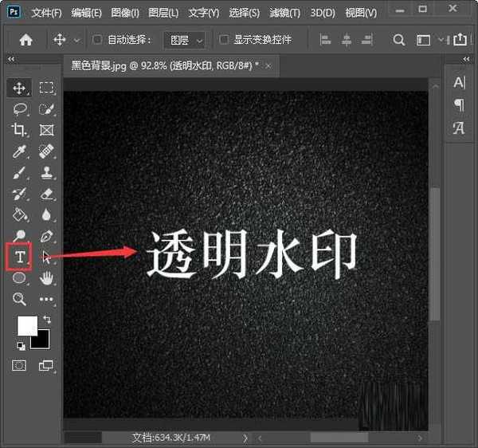
Task: Enable the 自动选择 checkbox
Action: coord(98,39)
